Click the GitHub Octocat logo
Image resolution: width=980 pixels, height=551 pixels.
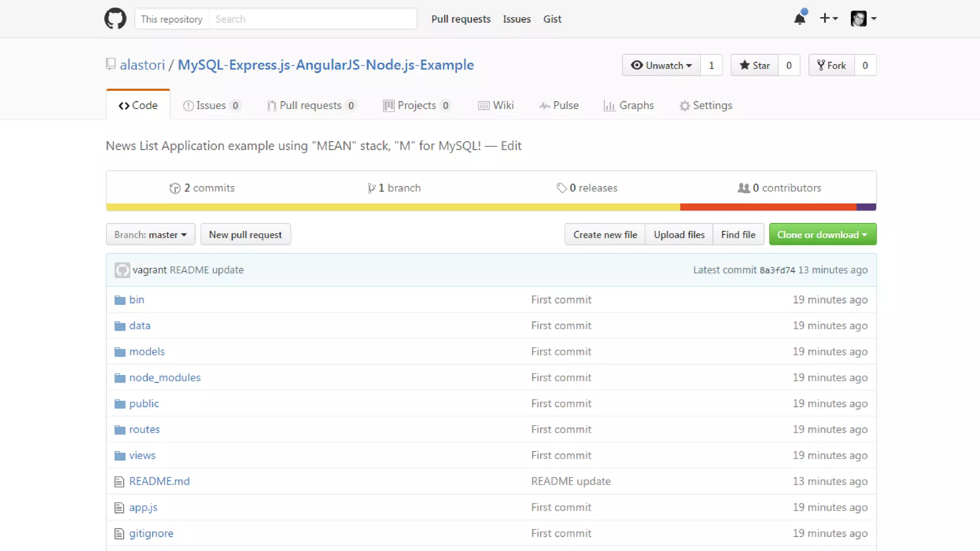pyautogui.click(x=115, y=19)
